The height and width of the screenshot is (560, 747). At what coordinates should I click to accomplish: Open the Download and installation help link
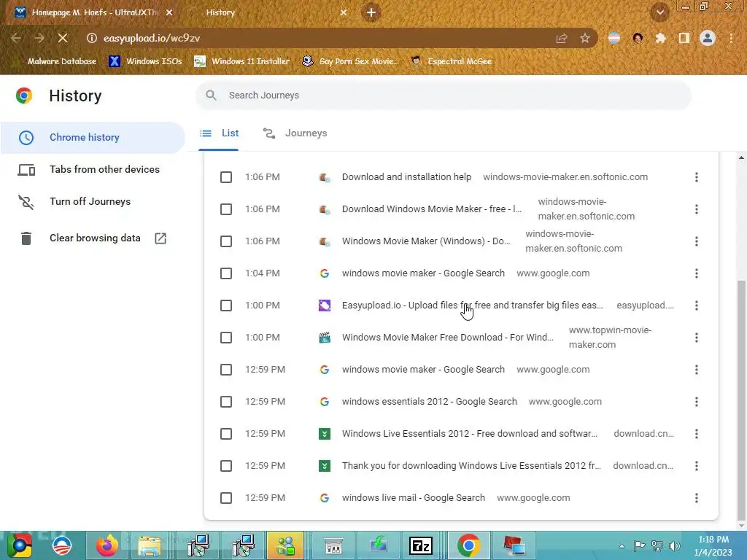406,177
